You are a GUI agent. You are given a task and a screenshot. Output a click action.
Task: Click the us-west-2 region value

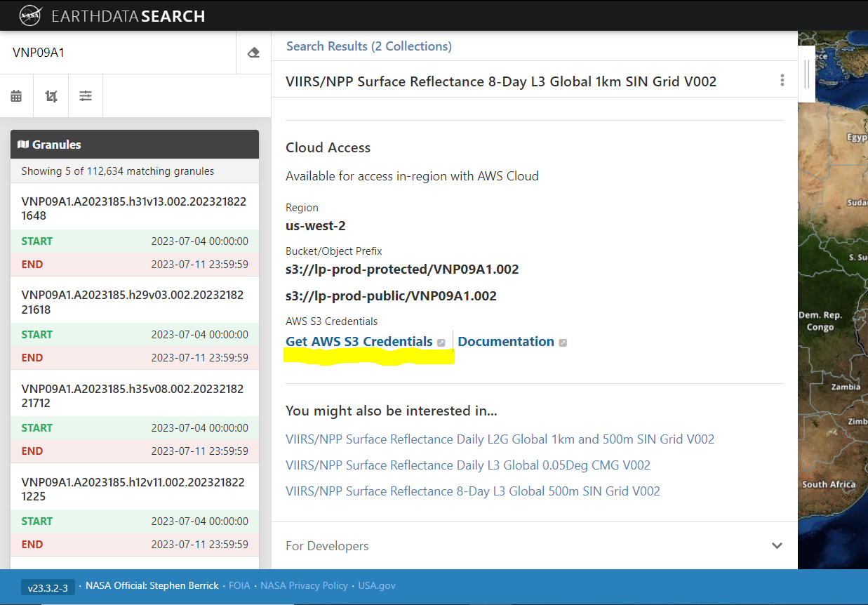316,225
